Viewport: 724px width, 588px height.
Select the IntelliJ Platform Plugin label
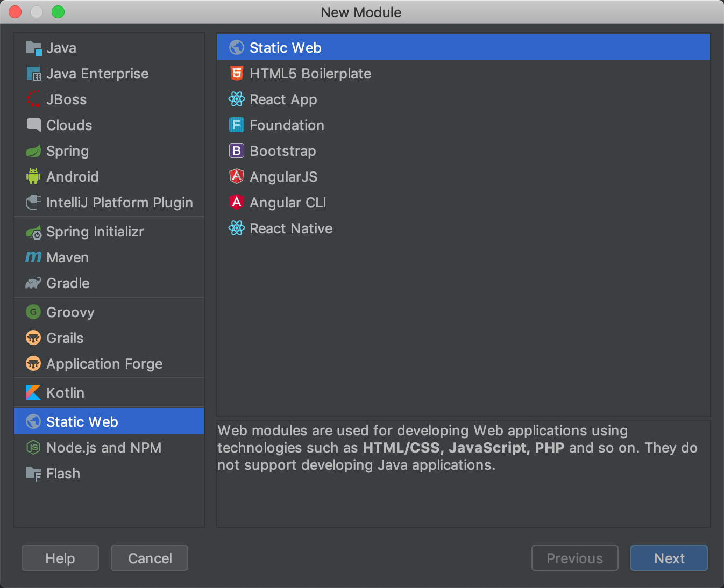tap(119, 203)
